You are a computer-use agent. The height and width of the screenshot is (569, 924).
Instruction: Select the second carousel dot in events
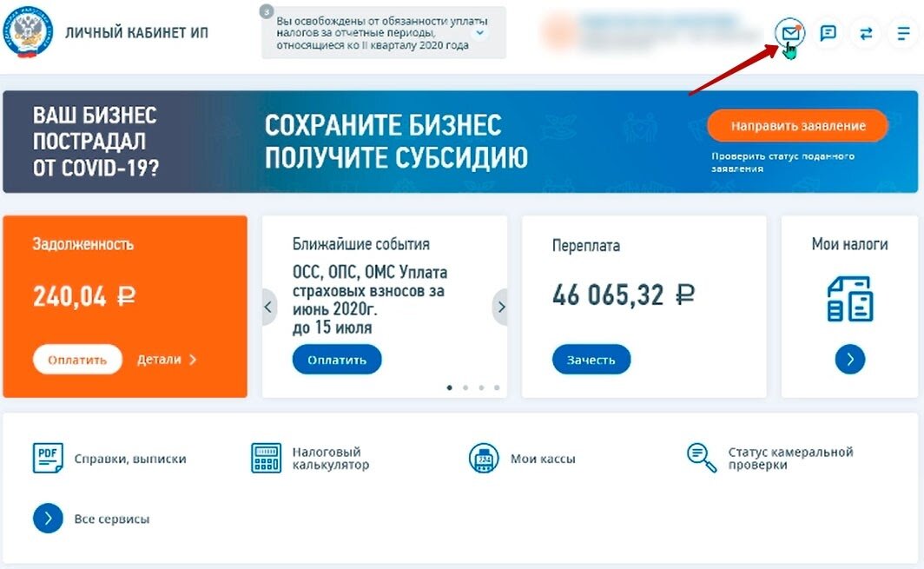point(465,388)
